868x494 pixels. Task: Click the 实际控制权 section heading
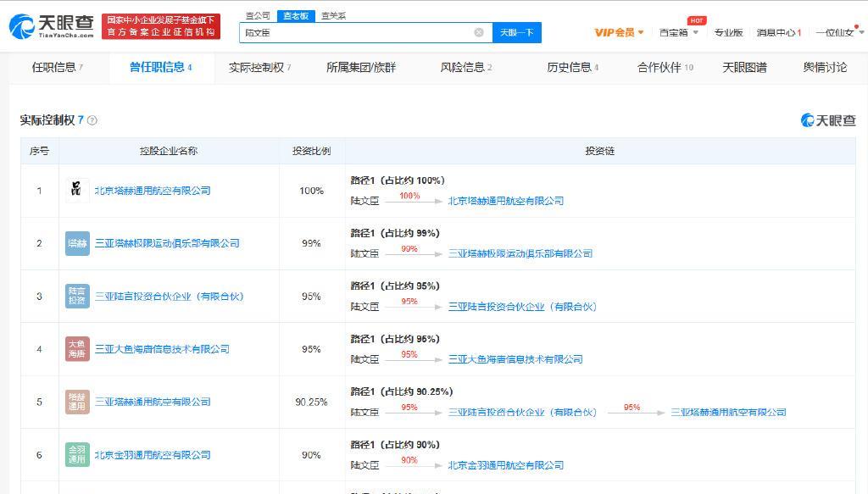tap(47, 120)
